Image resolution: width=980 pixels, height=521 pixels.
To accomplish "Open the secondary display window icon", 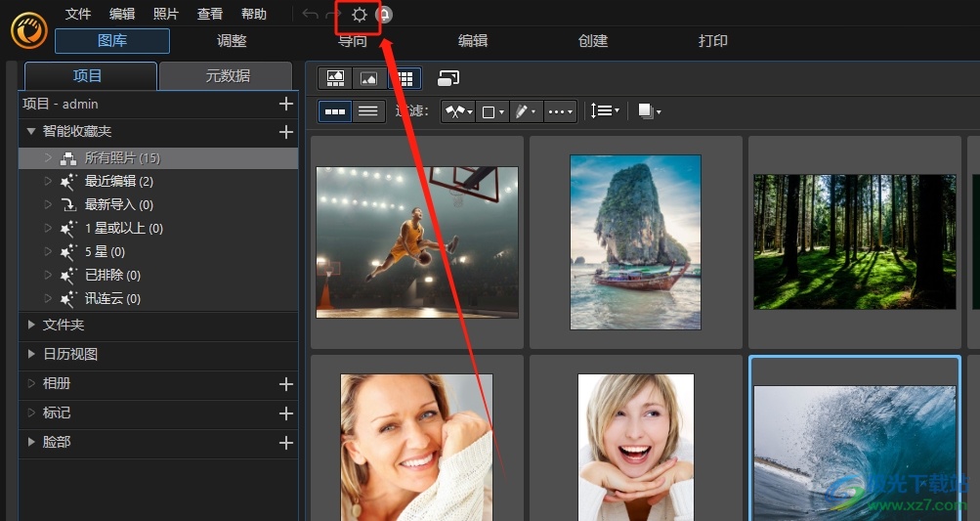I will (x=448, y=78).
